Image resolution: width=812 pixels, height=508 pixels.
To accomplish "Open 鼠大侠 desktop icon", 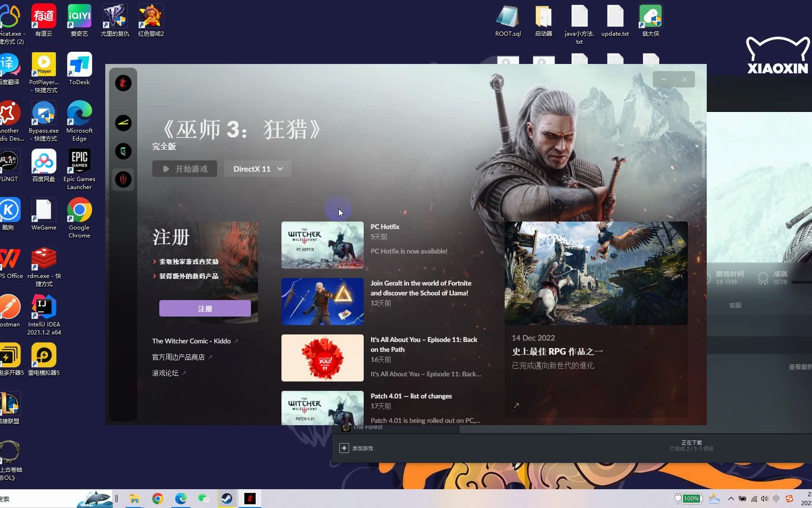I will click(651, 21).
